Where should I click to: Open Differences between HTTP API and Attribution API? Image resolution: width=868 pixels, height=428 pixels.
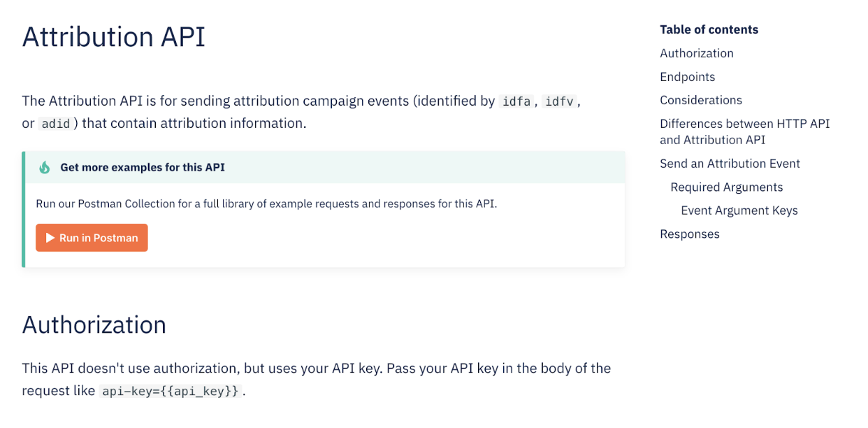point(744,131)
